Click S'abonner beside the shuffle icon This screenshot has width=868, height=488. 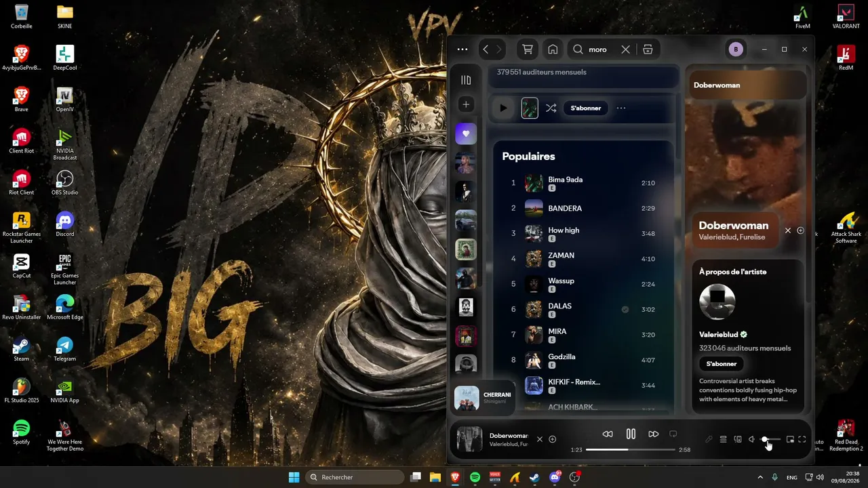[586, 108]
